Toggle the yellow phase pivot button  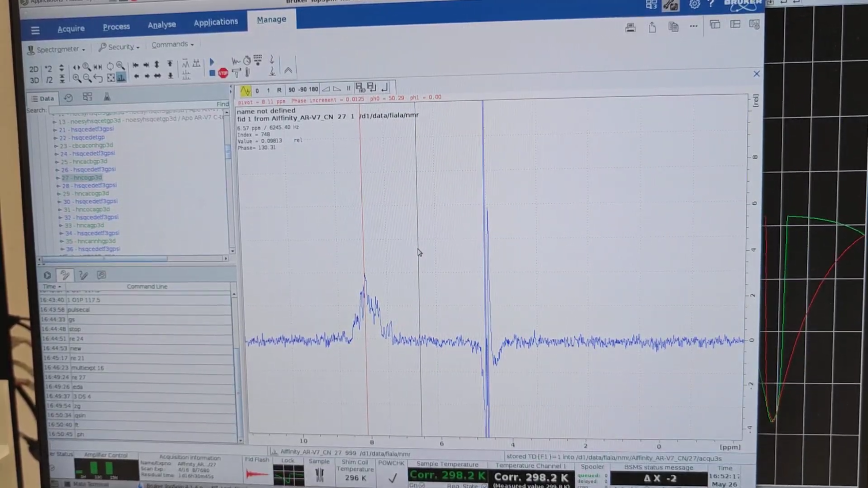pyautogui.click(x=245, y=91)
